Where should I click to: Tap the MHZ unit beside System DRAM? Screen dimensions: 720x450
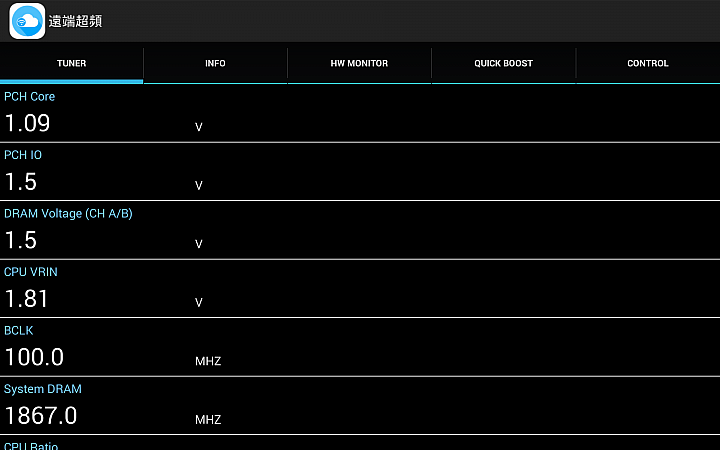point(208,419)
